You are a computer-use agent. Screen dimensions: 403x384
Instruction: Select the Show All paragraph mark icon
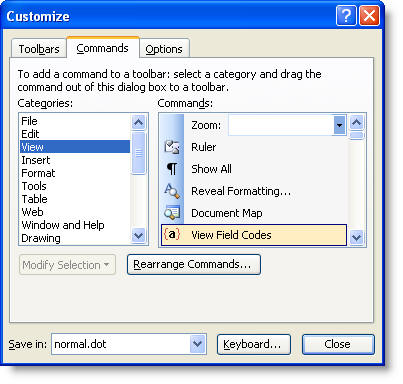[x=172, y=169]
